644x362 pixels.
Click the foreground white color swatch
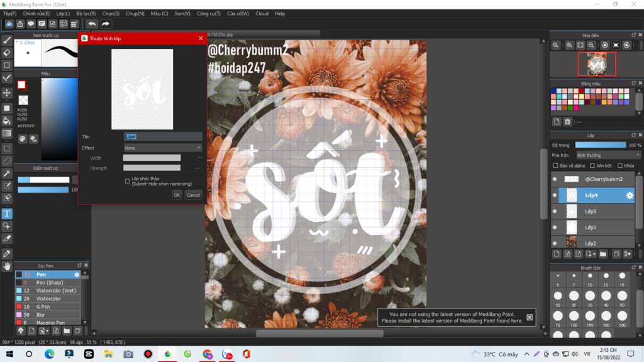click(22, 85)
